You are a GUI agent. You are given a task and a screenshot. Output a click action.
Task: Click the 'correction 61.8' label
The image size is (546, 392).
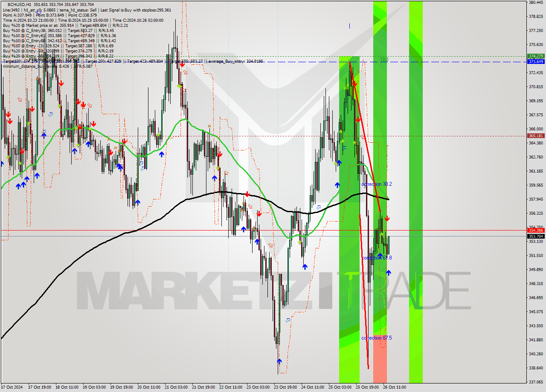pos(376,258)
